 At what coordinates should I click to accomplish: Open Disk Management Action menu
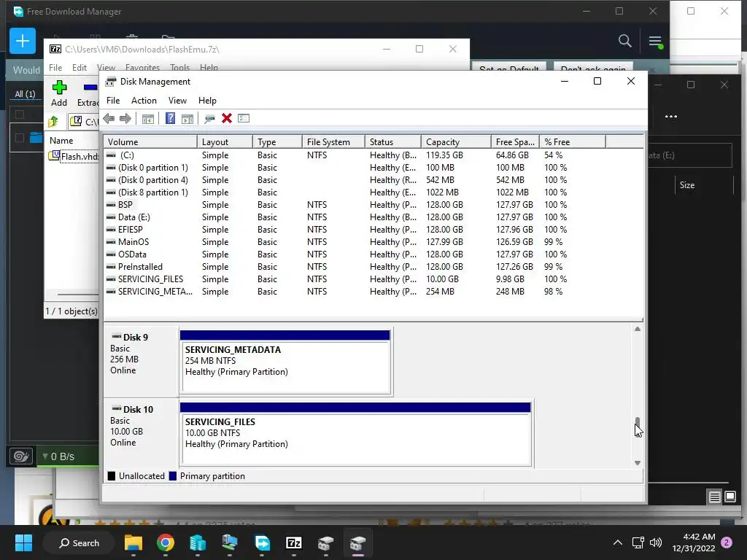click(144, 101)
